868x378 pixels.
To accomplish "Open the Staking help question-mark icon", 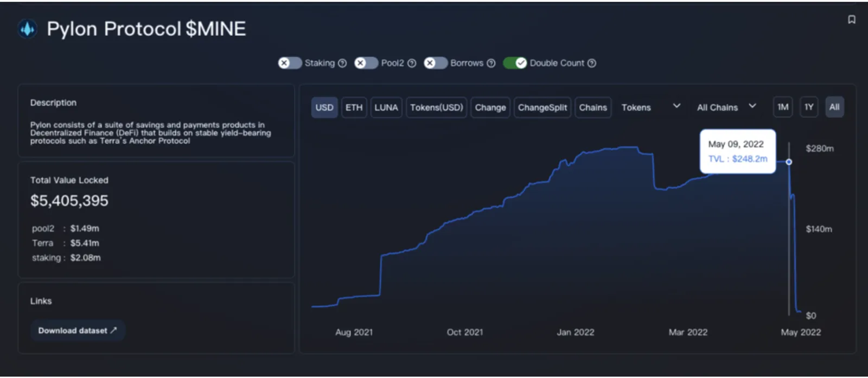I will pos(342,63).
